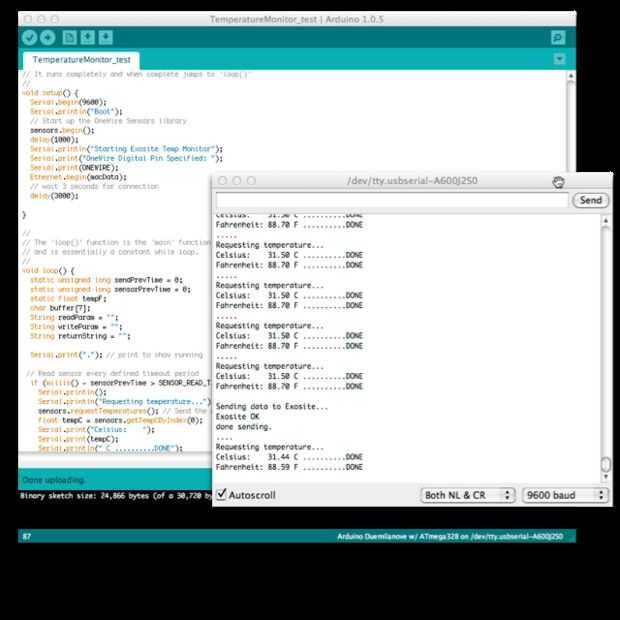620x620 pixels.
Task: Click the static float tempF code line
Action: [x=68, y=299]
